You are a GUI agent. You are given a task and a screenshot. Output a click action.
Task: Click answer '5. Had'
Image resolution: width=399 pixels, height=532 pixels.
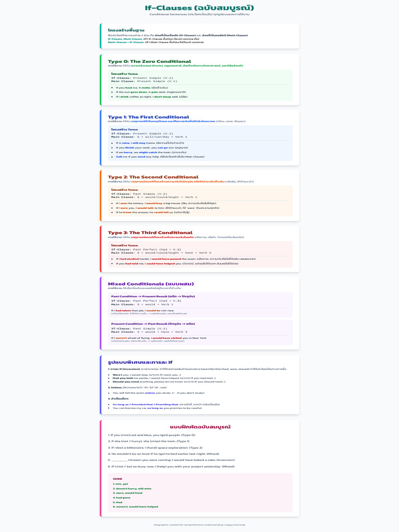point(117,502)
